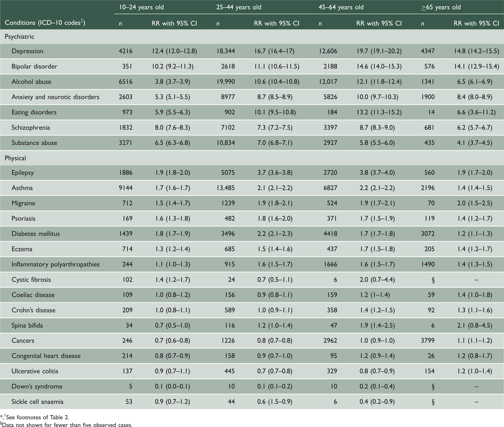Select the Eating disorders row label
Screen dimensions: 504x427
[34, 112]
